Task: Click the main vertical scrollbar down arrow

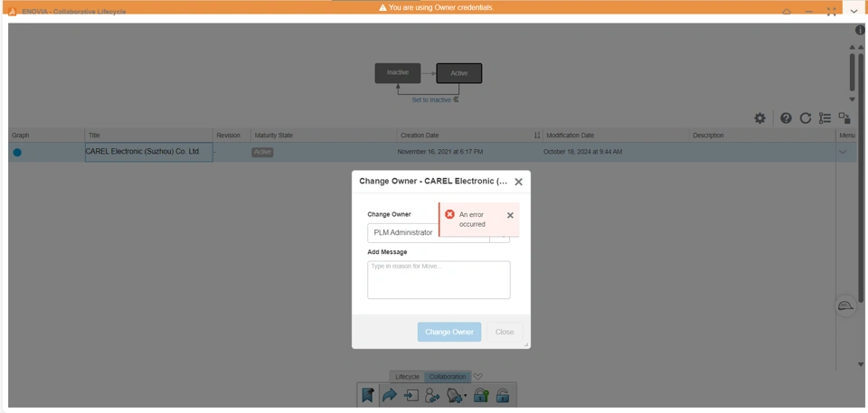Action: tap(861, 364)
